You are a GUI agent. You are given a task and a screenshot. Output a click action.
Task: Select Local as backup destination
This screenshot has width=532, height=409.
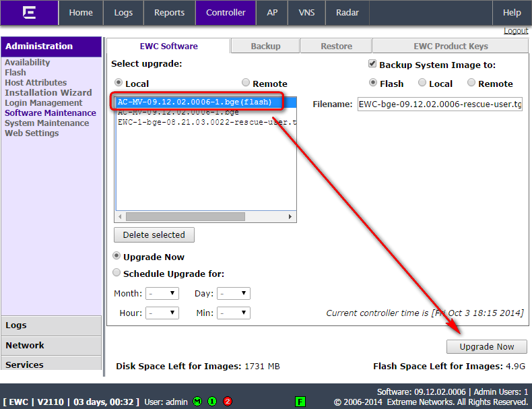coord(422,82)
